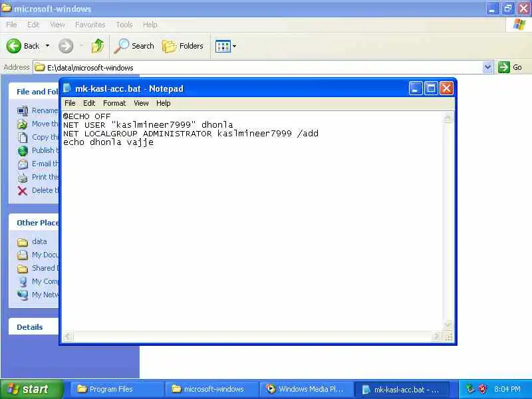Maximize the Notepad window
The height and width of the screenshot is (399, 532).
point(431,88)
